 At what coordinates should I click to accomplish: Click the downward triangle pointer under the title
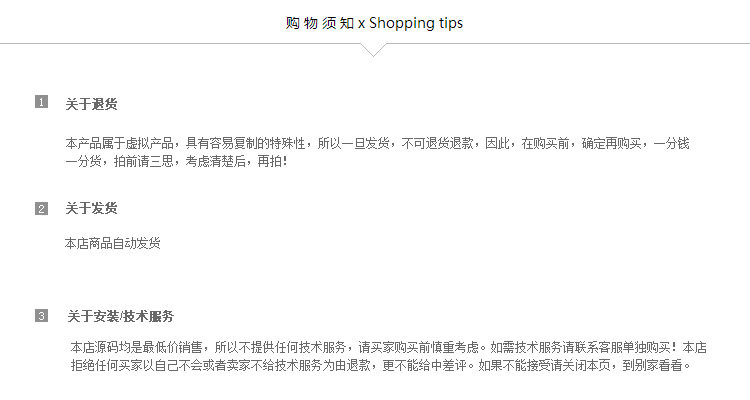[374, 50]
